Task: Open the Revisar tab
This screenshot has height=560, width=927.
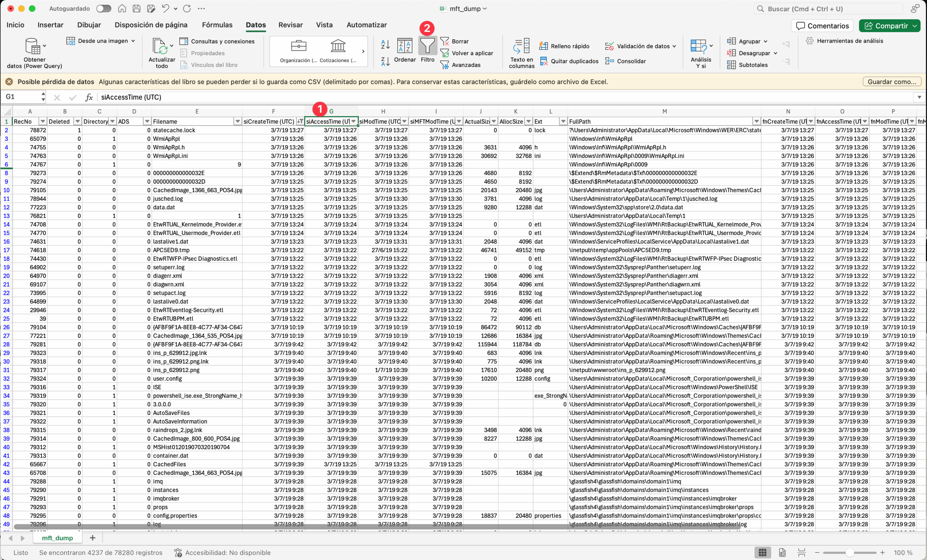Action: (x=290, y=25)
